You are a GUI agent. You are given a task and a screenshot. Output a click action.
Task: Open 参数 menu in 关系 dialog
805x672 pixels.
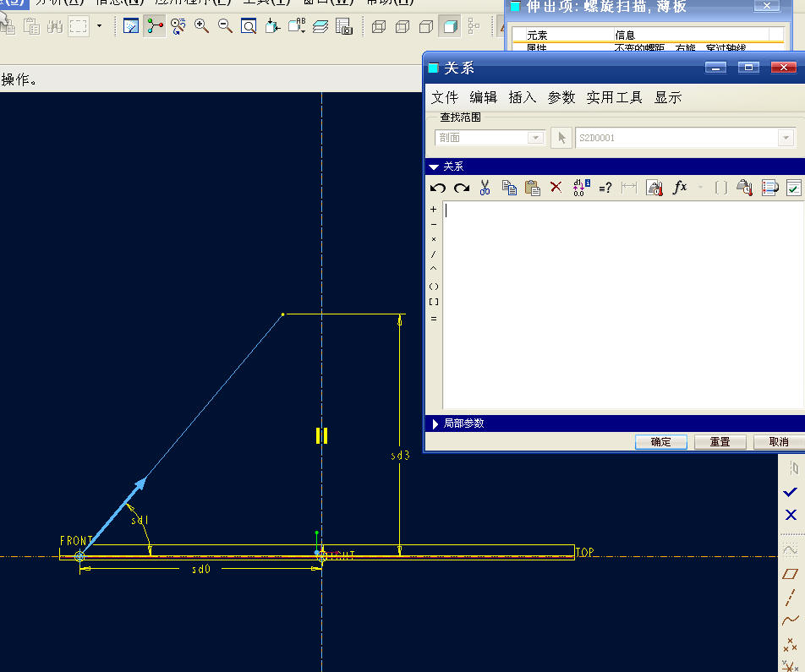click(x=561, y=97)
